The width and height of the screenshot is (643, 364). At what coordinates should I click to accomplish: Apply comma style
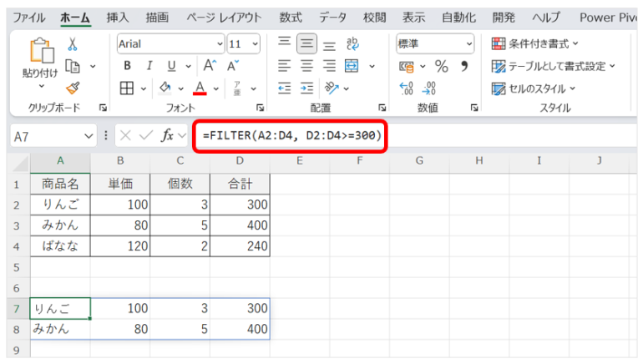[x=464, y=66]
